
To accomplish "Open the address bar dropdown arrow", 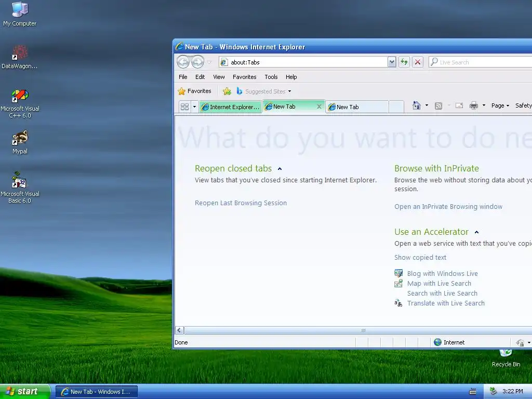I will point(392,62).
